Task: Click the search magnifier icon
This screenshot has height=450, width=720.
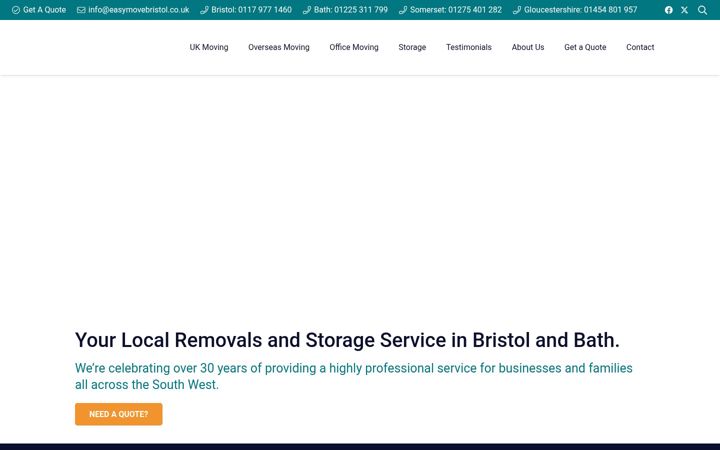Action: tap(702, 10)
